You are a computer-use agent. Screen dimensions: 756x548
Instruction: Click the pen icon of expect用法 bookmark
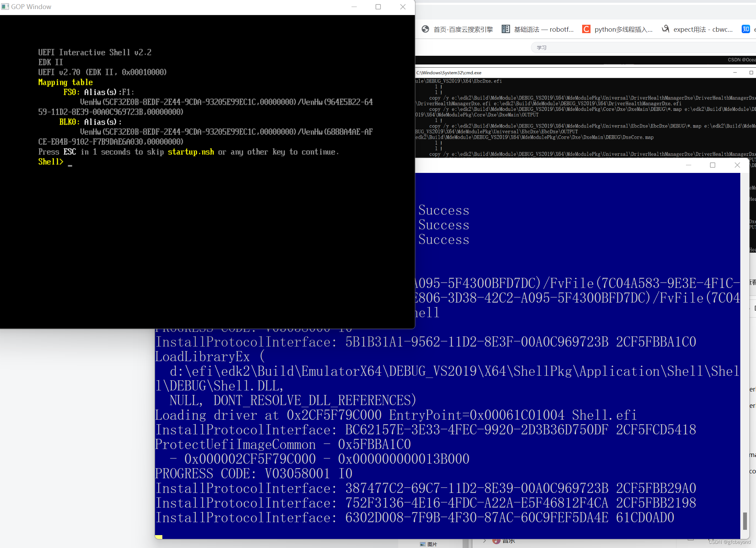(665, 29)
